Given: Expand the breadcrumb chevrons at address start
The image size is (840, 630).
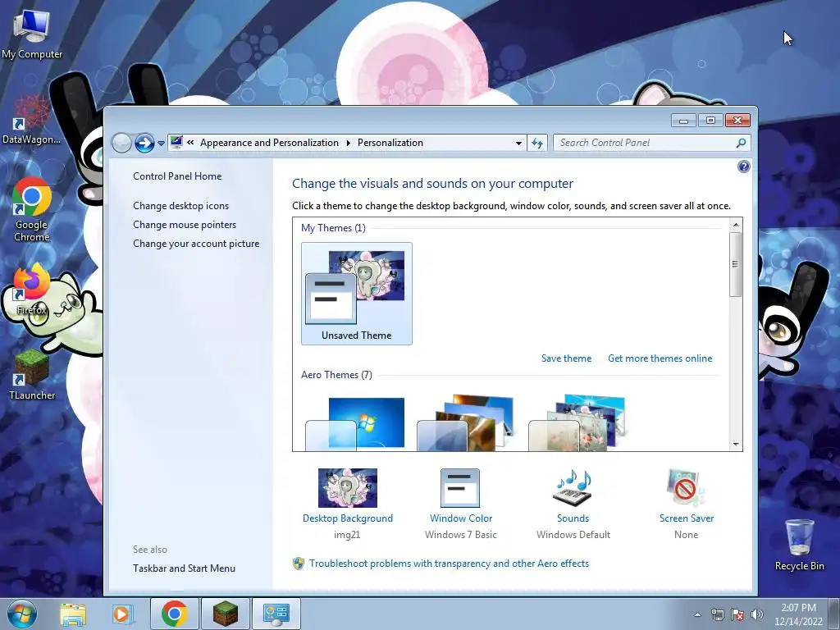Looking at the screenshot, I should pos(190,143).
